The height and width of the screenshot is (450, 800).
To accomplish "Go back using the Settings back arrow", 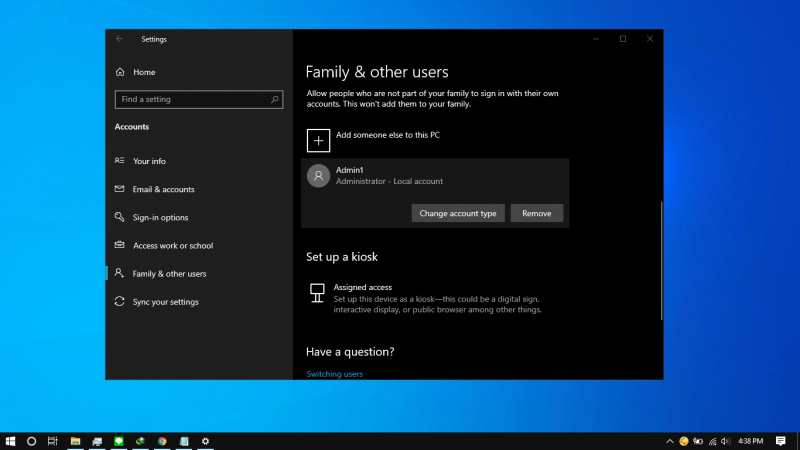I will tap(119, 39).
